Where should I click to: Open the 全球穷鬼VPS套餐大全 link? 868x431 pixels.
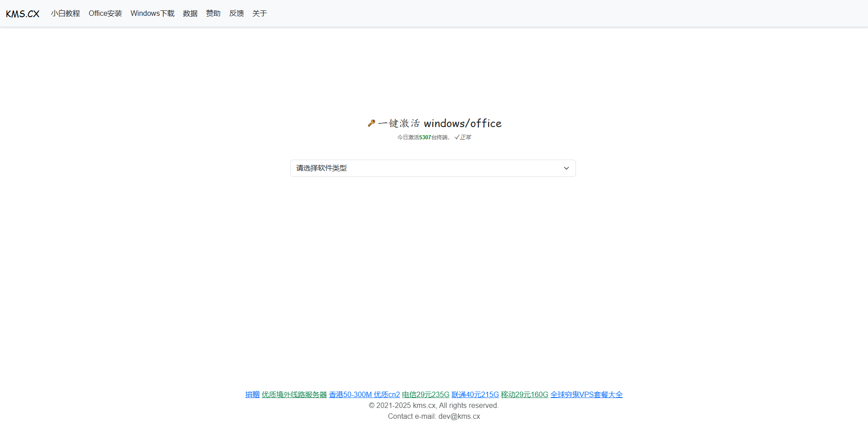(x=586, y=394)
